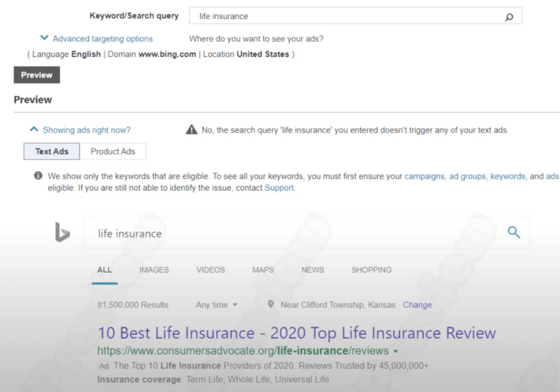
Task: Open the Any time filter dropdown
Action: point(217,305)
